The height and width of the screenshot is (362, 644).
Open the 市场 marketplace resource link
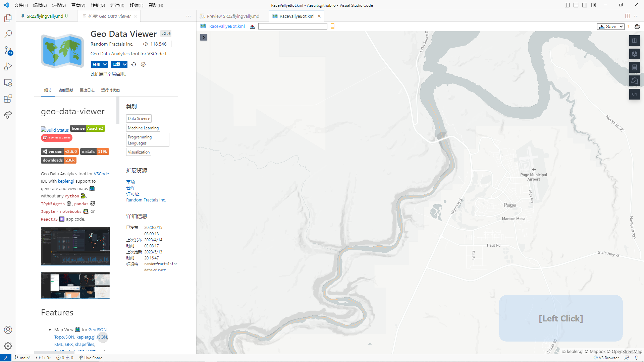click(130, 182)
